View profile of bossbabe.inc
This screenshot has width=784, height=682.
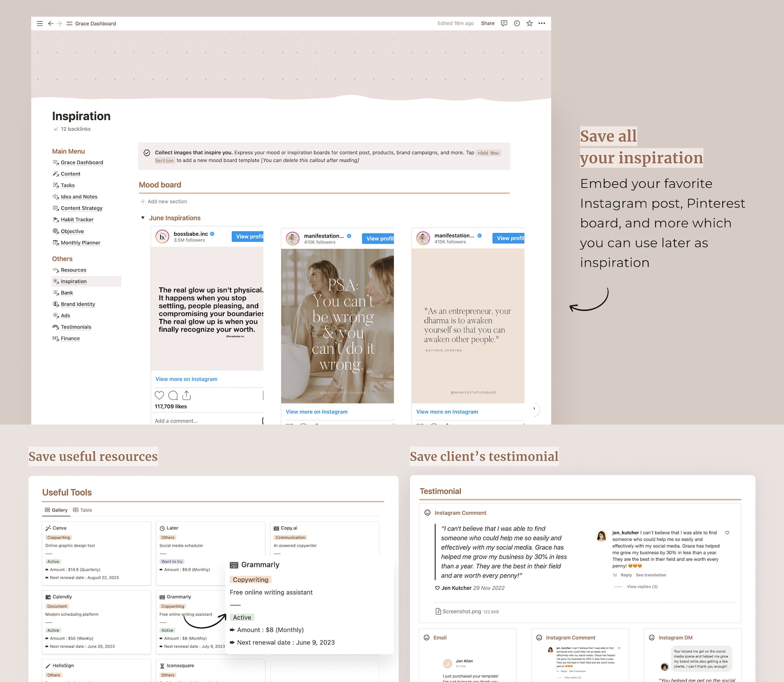coord(248,237)
